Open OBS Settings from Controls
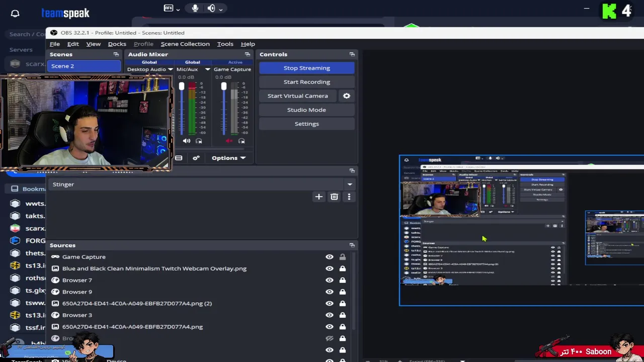 307,124
